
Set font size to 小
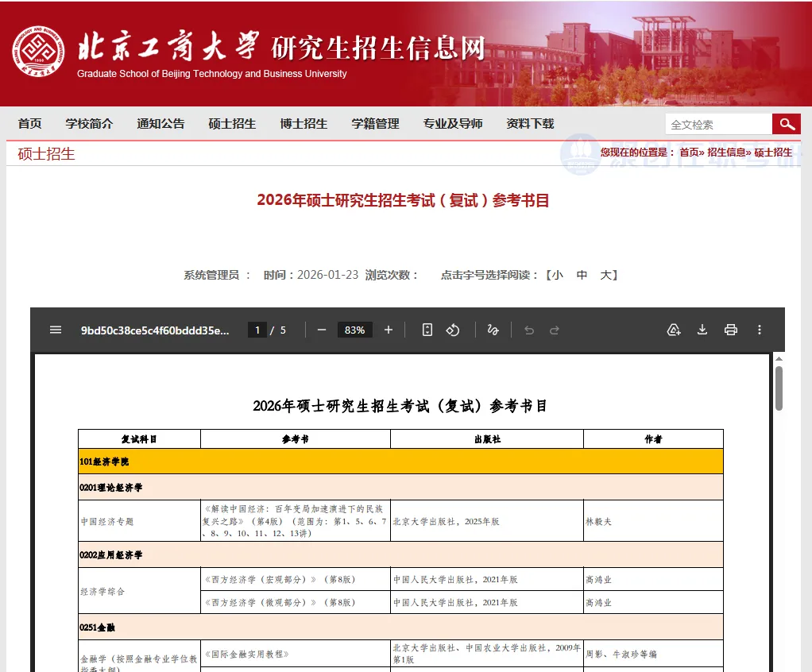557,275
